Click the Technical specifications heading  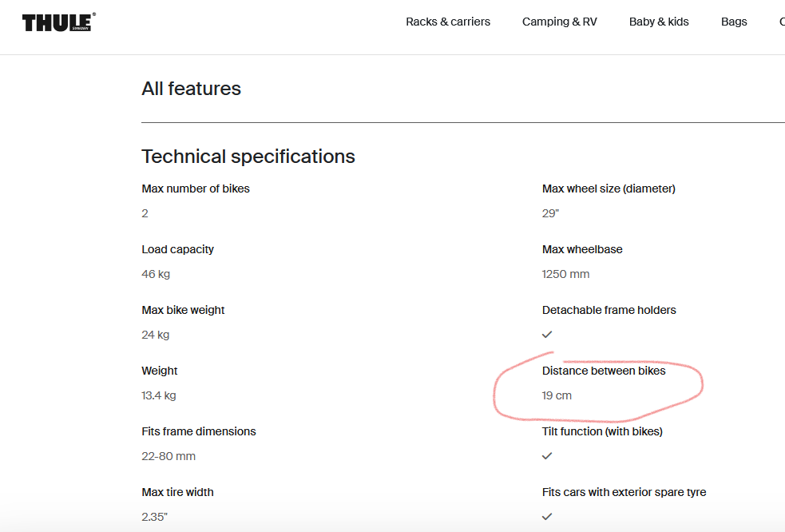tap(248, 157)
